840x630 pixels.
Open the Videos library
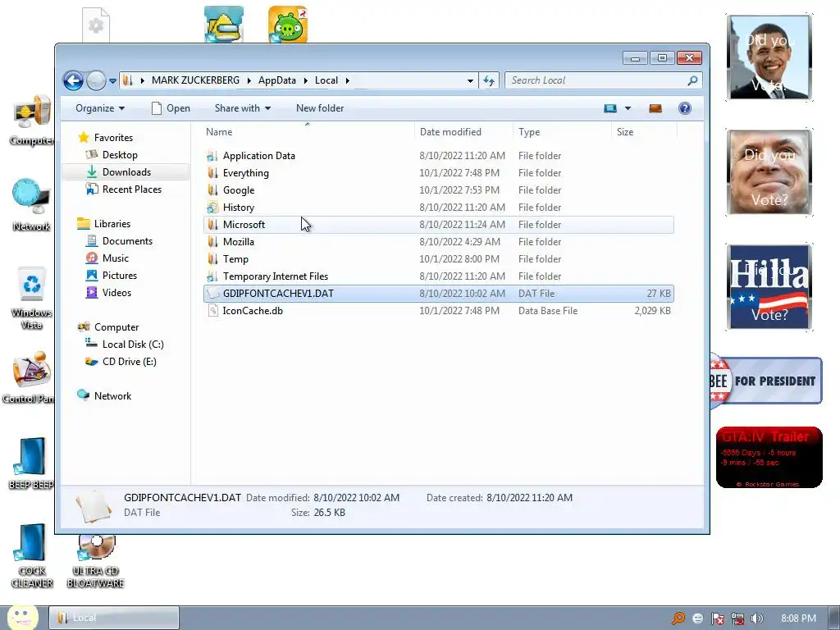coord(109,293)
